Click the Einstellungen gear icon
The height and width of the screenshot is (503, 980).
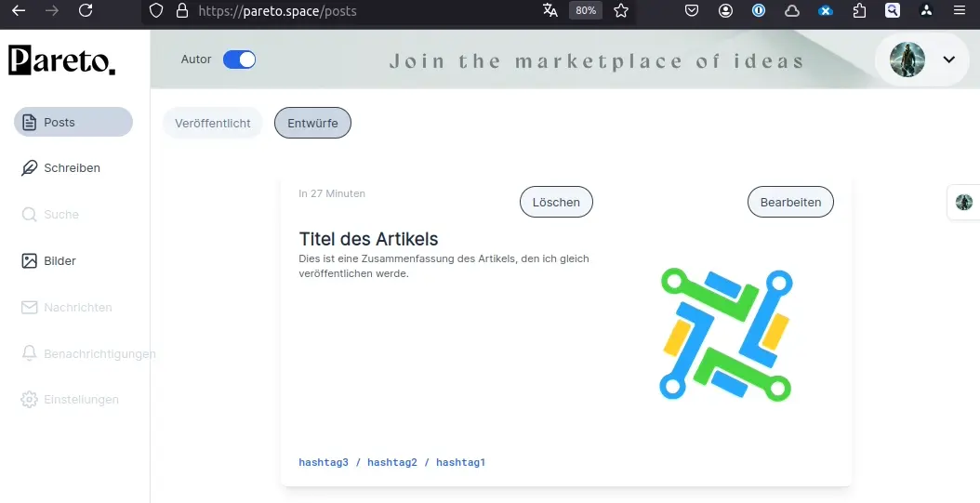pos(29,399)
